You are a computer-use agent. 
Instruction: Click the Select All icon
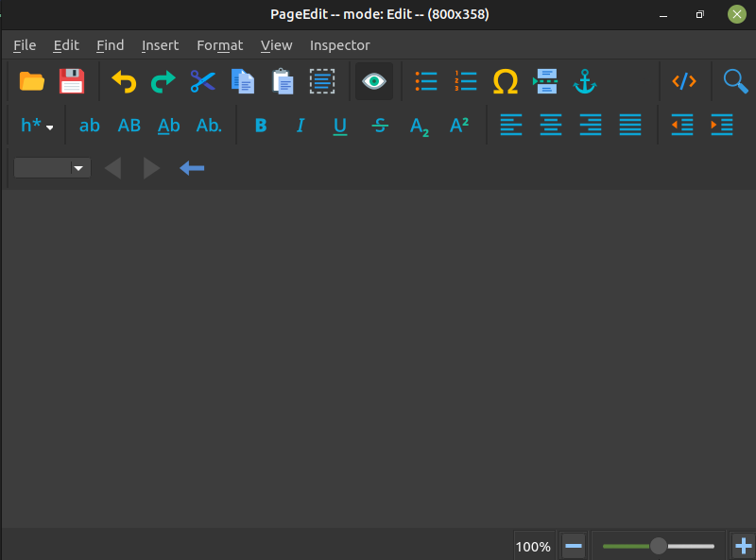[322, 81]
